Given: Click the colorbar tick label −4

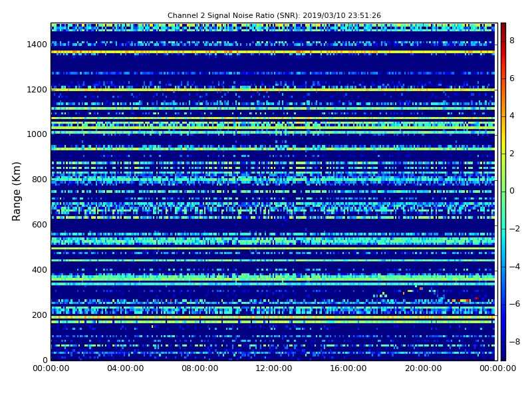Looking at the screenshot, I should click(x=515, y=267).
